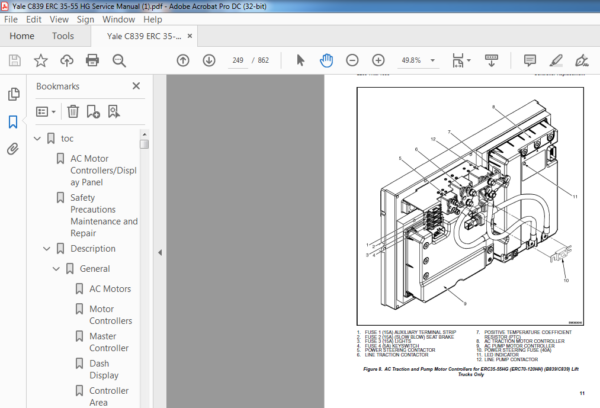Upload file to cloud icon

[67, 60]
